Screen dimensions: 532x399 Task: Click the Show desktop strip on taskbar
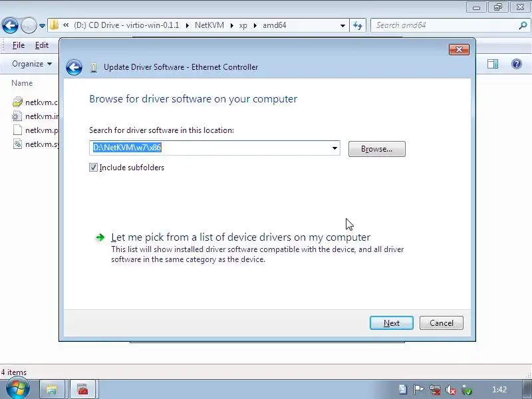coord(526,389)
